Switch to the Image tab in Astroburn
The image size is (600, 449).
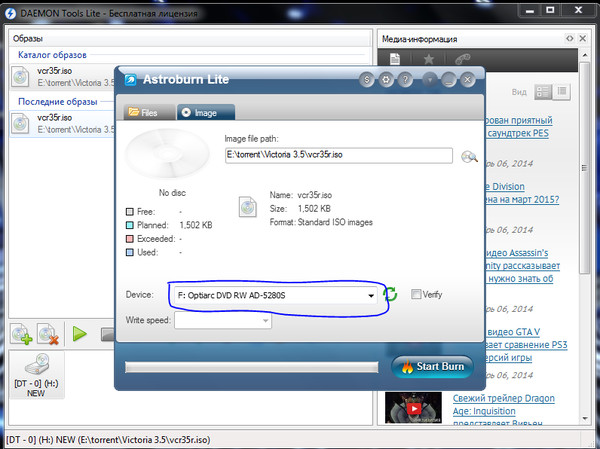coord(205,113)
